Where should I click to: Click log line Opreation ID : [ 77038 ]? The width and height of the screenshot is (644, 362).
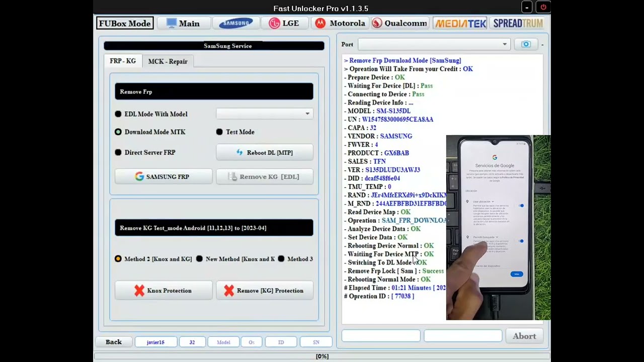point(379,296)
